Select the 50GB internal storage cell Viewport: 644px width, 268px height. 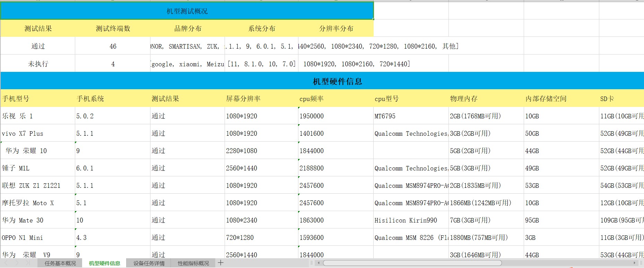(x=562, y=133)
